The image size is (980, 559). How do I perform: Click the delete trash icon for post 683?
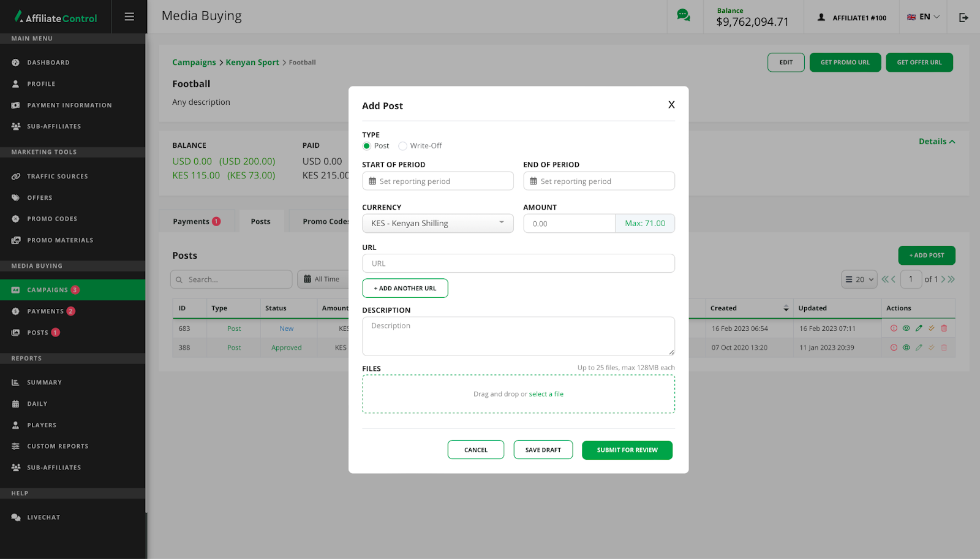[x=944, y=329]
